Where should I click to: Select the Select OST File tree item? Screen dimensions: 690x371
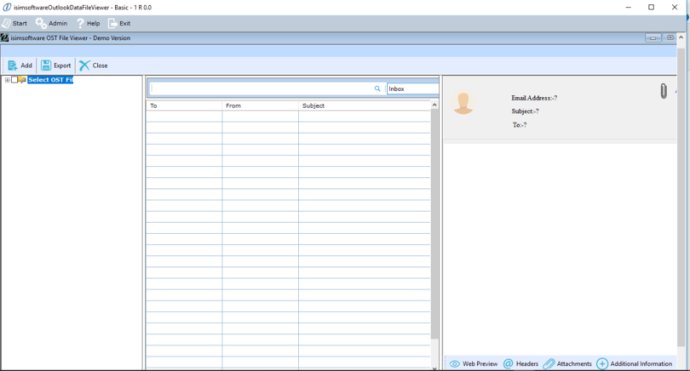50,80
